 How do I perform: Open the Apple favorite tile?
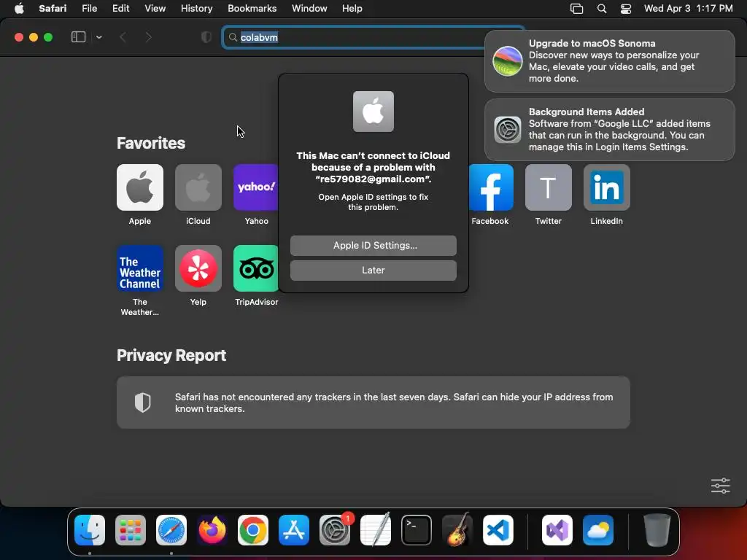pos(139,187)
